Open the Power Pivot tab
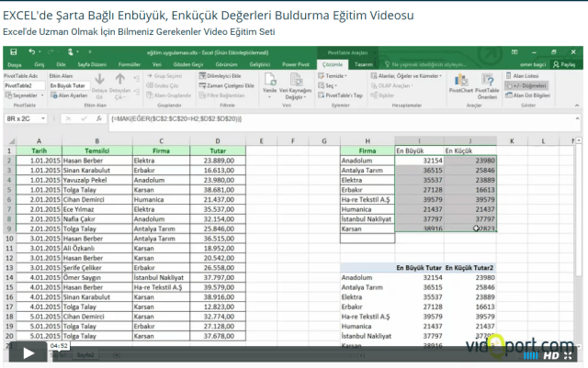 tap(296, 64)
